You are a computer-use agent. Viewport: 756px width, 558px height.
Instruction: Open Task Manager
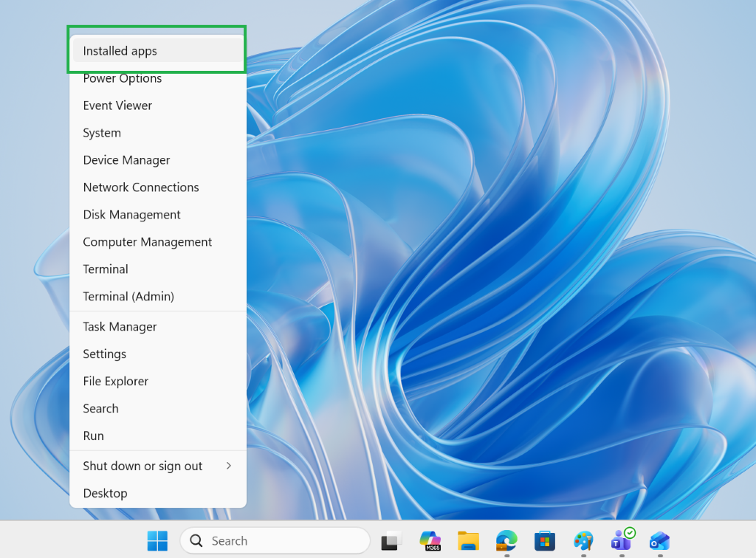pyautogui.click(x=158, y=327)
